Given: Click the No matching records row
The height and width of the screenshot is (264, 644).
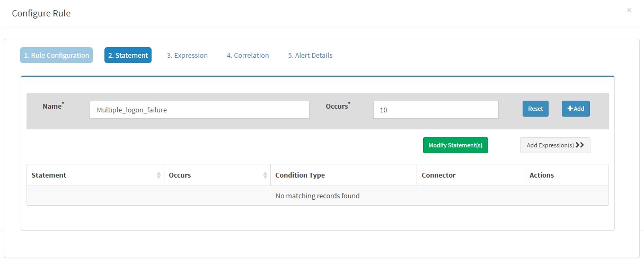Looking at the screenshot, I should click(317, 196).
